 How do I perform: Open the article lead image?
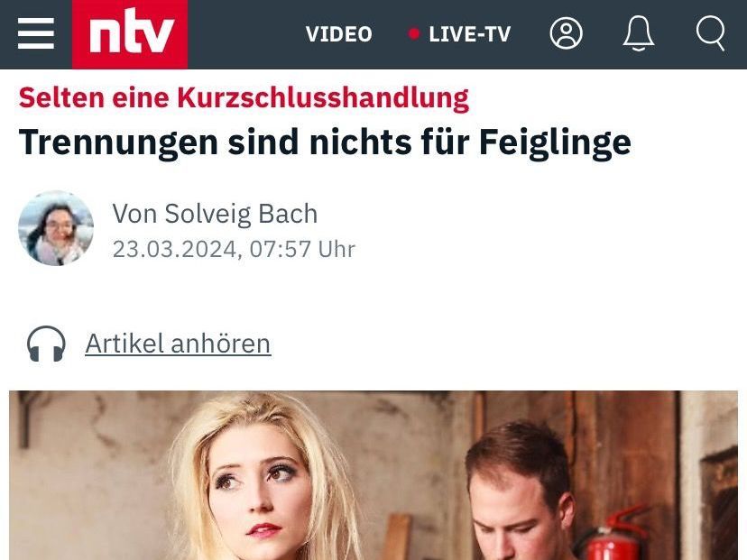373,475
